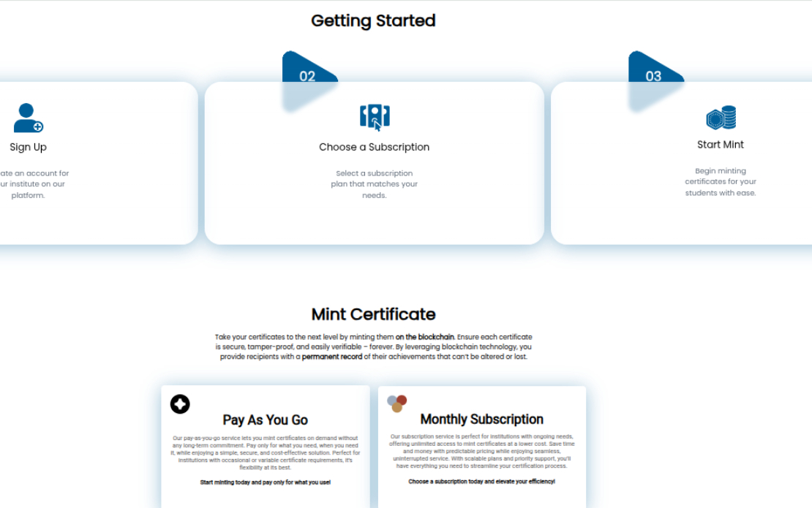Click "Choose a subscription today" bold text

pyautogui.click(x=481, y=481)
